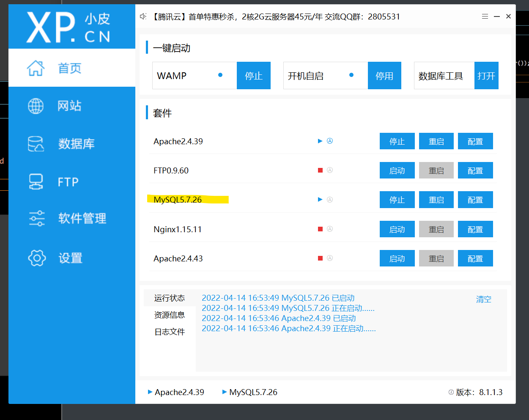
Task: Stop the WAMP one-click service
Action: tap(253, 76)
